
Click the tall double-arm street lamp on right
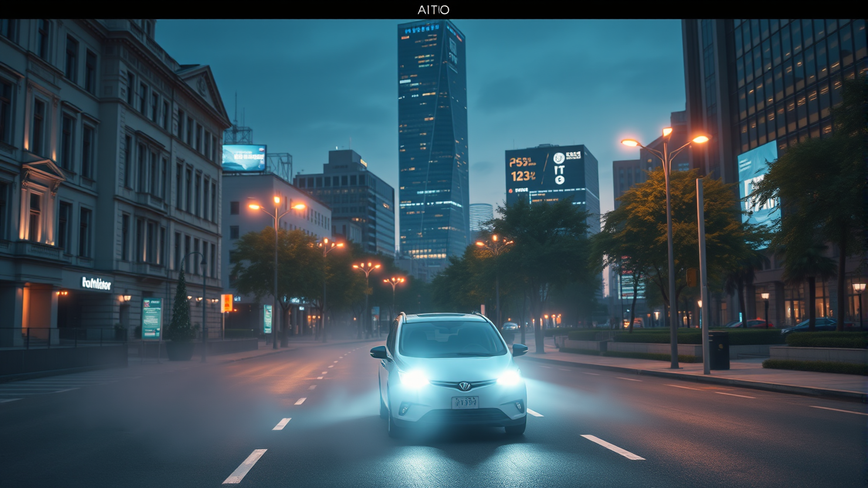tap(668, 246)
